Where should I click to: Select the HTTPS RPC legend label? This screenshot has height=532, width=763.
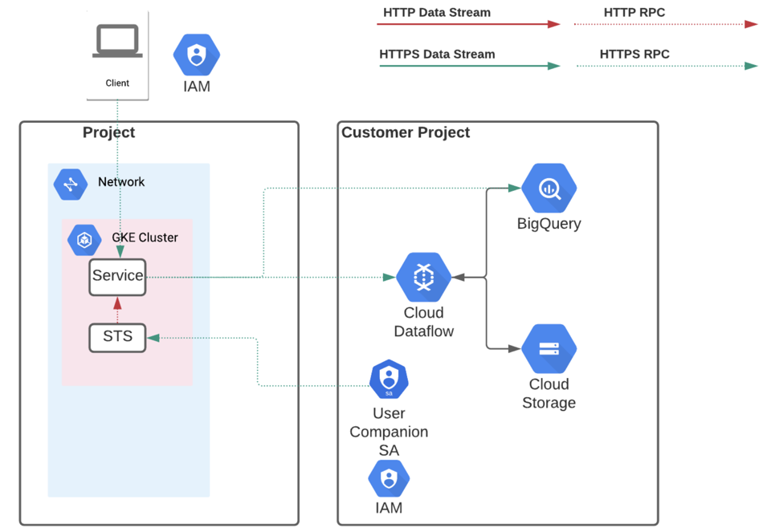point(634,55)
